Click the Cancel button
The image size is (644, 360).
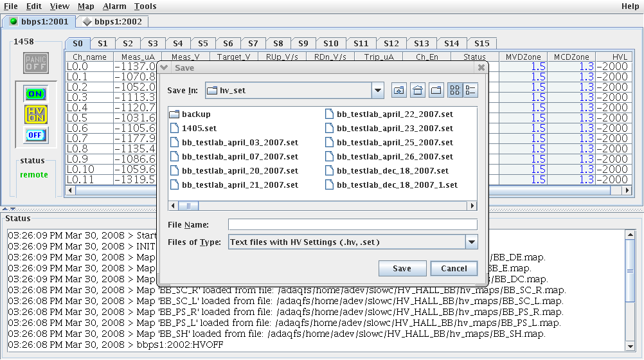coord(454,268)
